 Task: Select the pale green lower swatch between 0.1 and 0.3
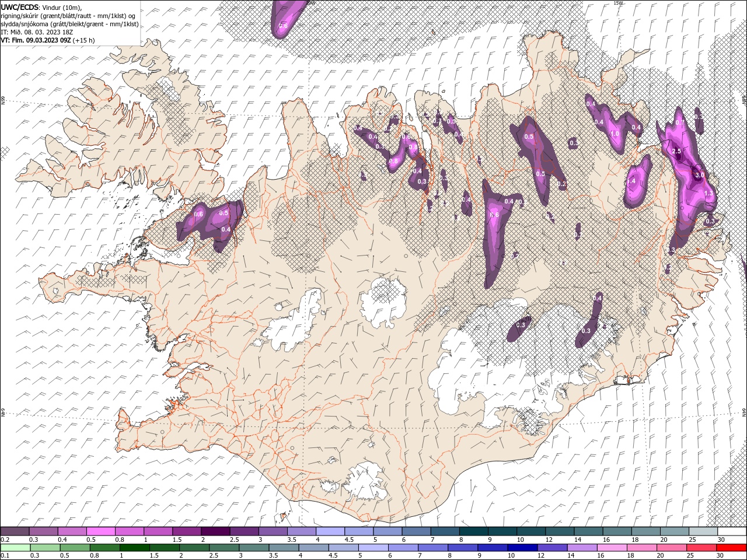tap(15, 548)
